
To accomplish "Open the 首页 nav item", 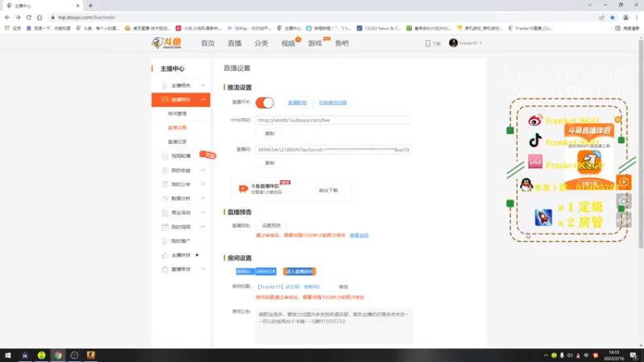I will tap(208, 43).
